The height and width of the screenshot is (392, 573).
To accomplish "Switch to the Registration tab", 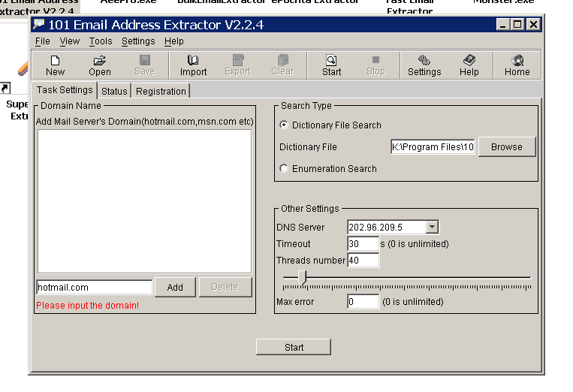I will (161, 91).
